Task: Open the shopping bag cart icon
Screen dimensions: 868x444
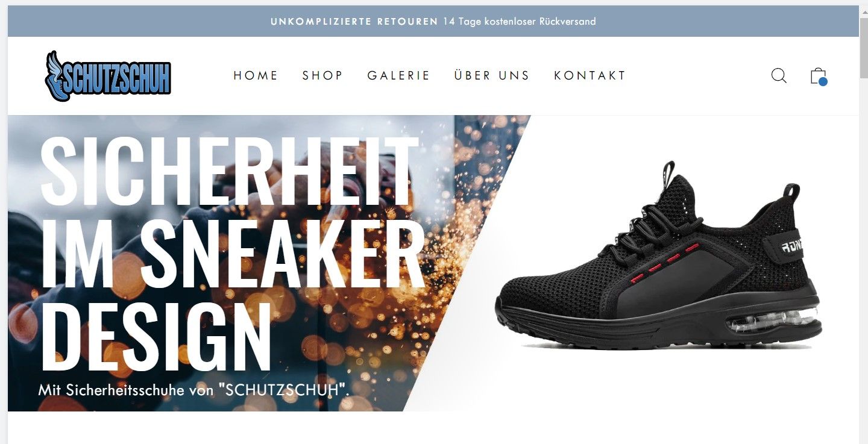Action: (819, 76)
